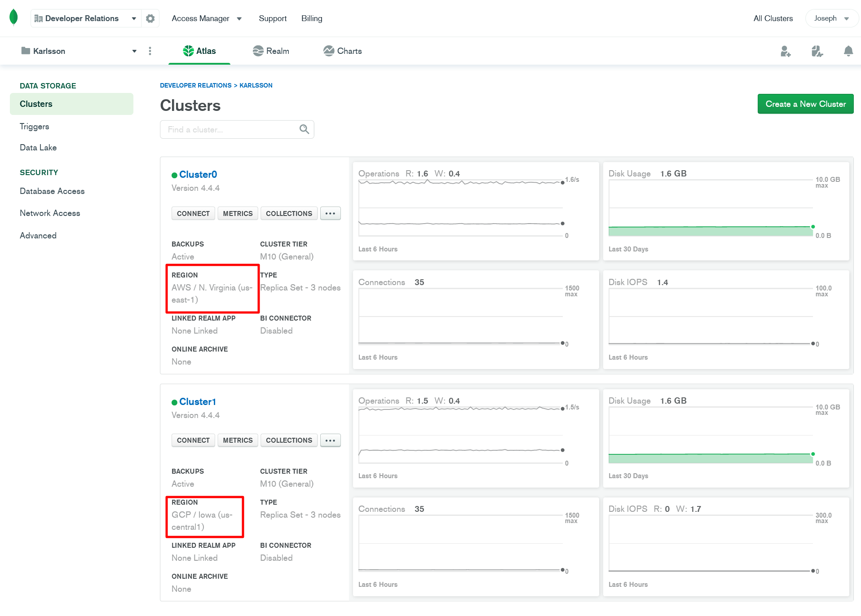Open Cluster0 Operations chart

476,211
